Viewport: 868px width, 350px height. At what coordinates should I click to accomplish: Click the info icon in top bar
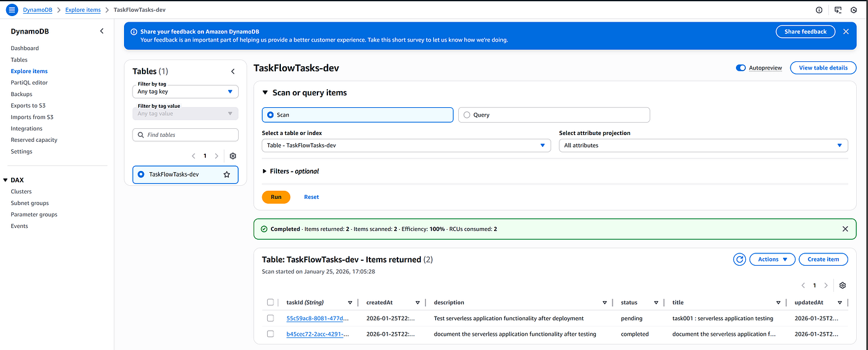point(819,10)
